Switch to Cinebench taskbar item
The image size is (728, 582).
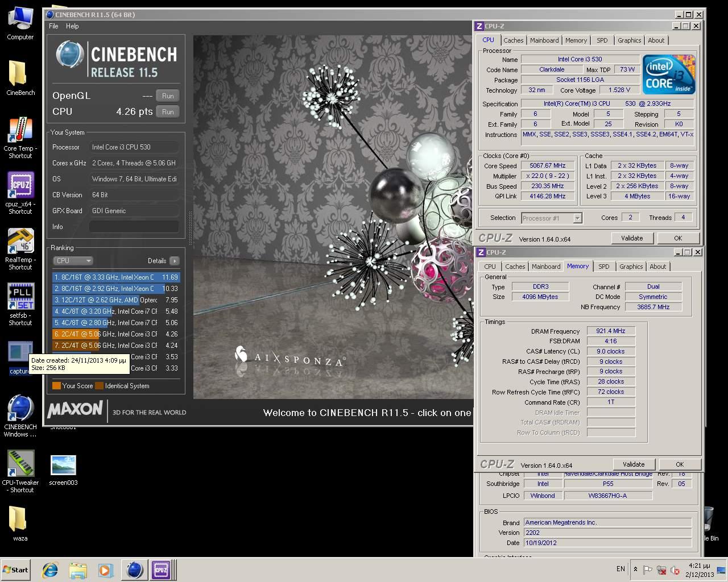[134, 569]
